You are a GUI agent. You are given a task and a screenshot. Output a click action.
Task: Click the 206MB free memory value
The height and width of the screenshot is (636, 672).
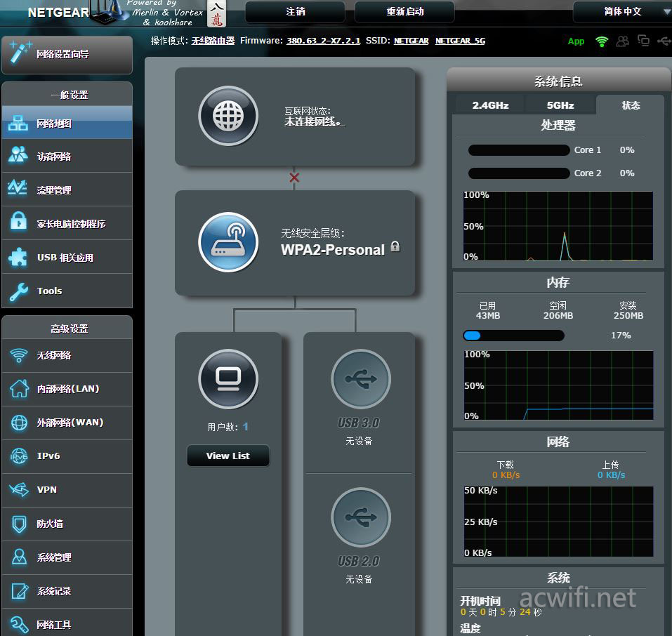pos(558,316)
